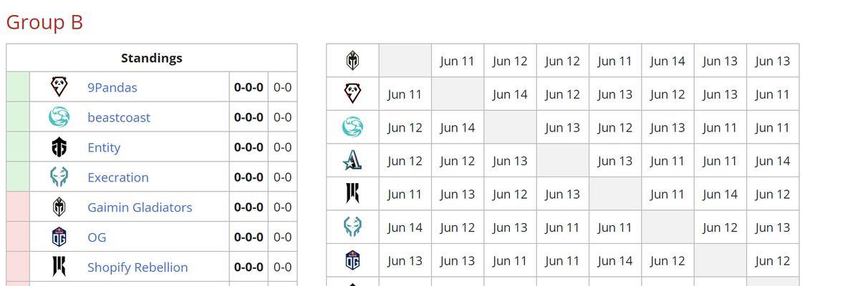The width and height of the screenshot is (868, 286).
Task: Click the Standings table header
Action: coord(152,58)
